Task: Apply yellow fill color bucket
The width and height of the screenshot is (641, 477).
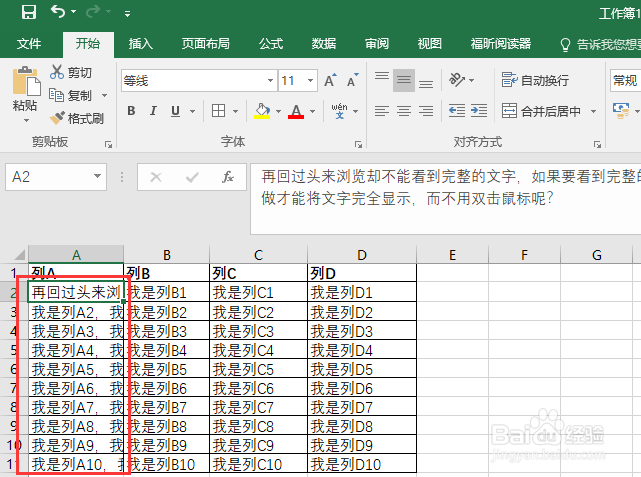Action: [262, 111]
